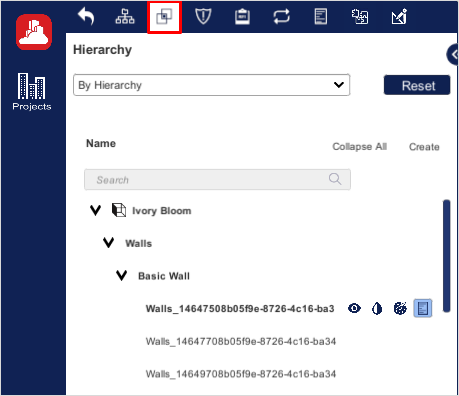This screenshot has height=396, width=459.
Task: Open the highlighted sheet icon for Walls_14647508
Action: (423, 308)
